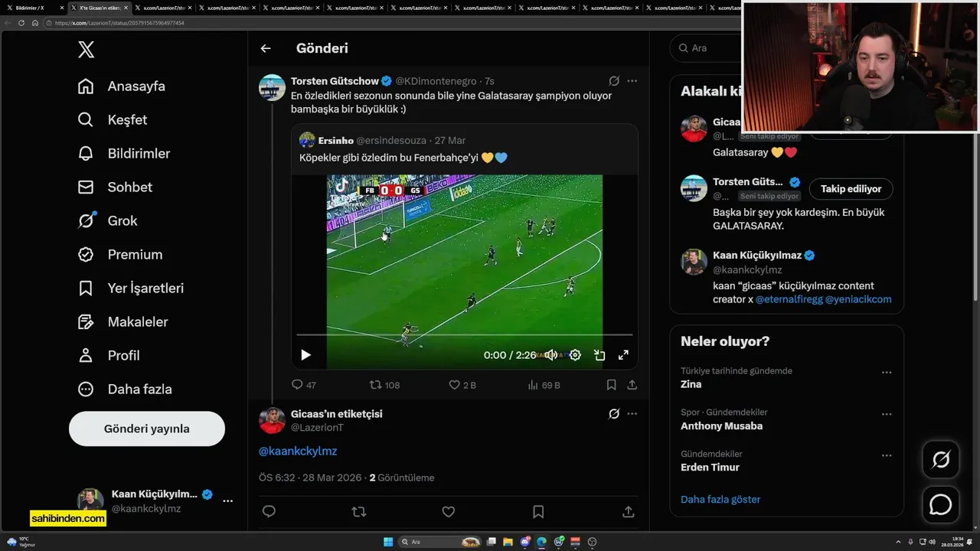The image size is (980, 551).
Task: Click Gönderi yayınla button
Action: [x=147, y=429]
